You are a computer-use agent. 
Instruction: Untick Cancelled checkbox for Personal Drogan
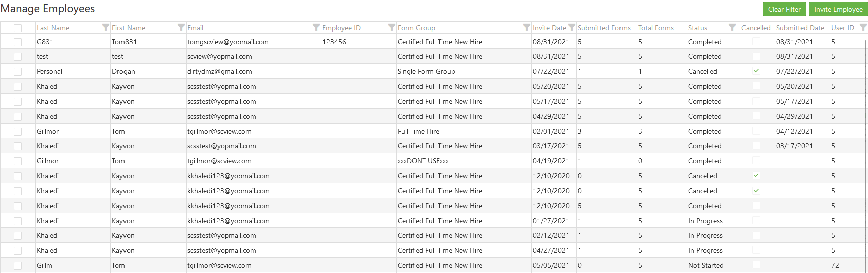[x=756, y=71]
